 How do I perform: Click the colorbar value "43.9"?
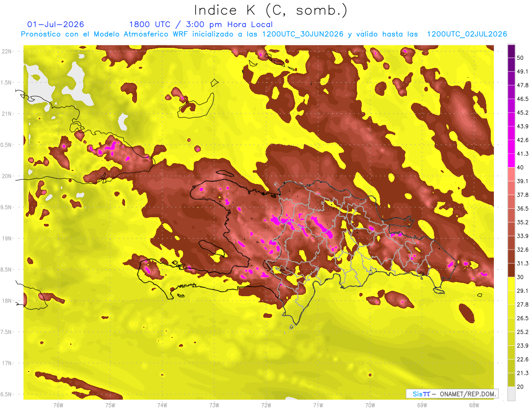point(523,126)
